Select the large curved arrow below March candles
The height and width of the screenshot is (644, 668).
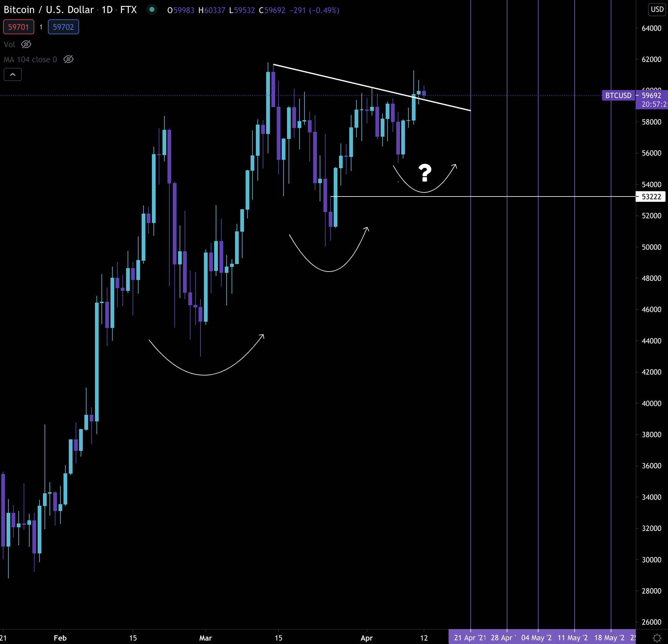(204, 375)
